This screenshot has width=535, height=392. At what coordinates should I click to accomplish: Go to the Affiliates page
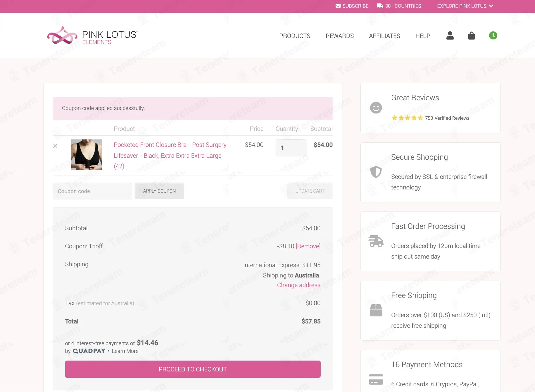[x=384, y=36]
